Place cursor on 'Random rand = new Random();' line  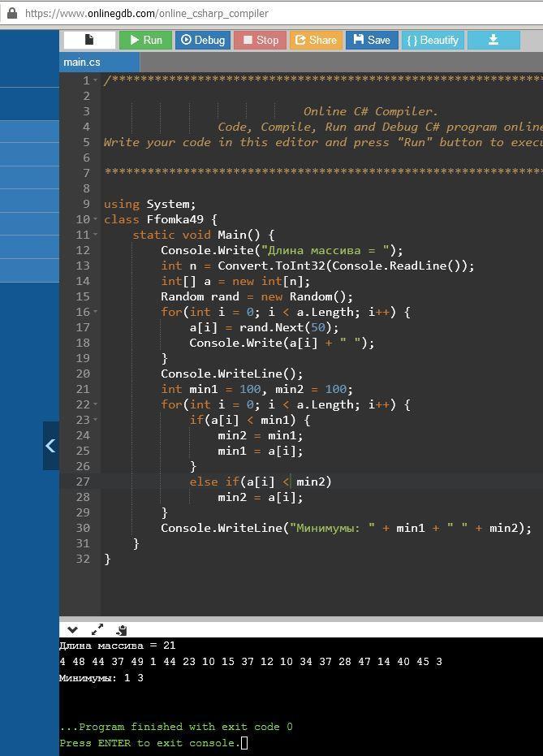256,296
